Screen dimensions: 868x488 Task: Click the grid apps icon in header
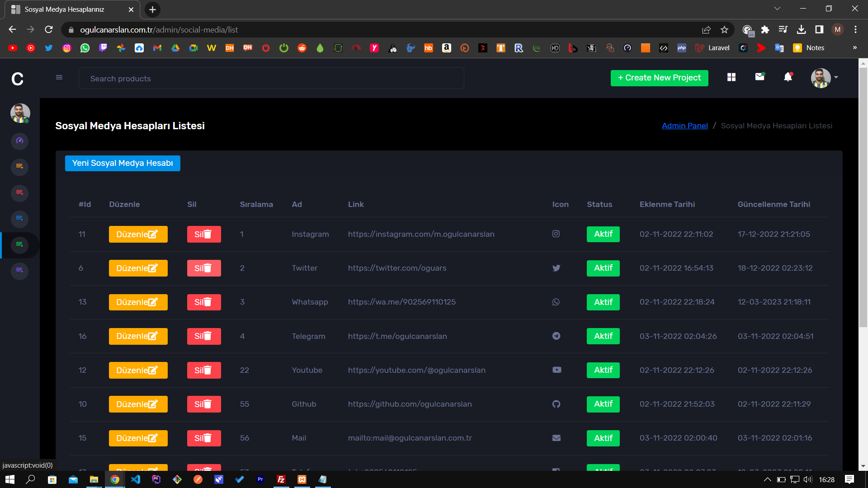pos(731,77)
